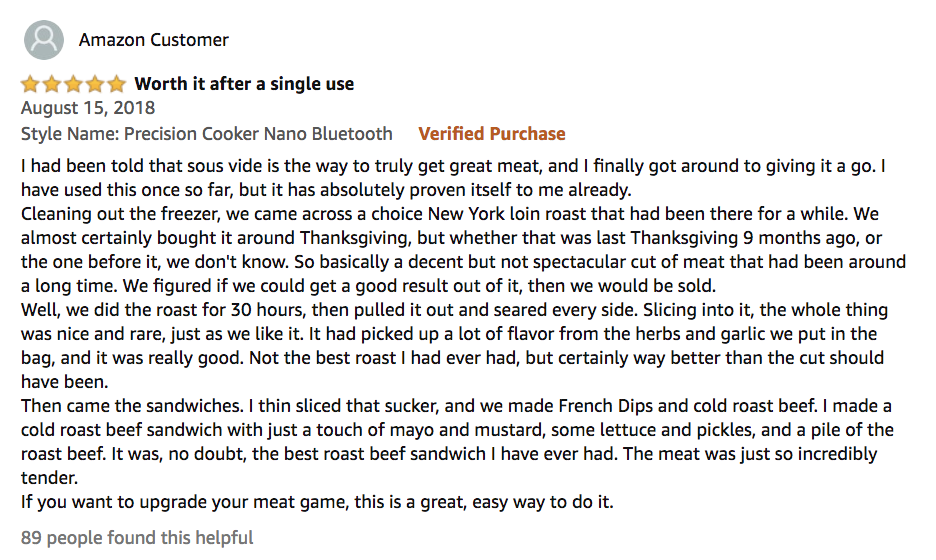Click '89 people found this helpful' text
Image resolution: width=936 pixels, height=560 pixels.
(x=137, y=538)
